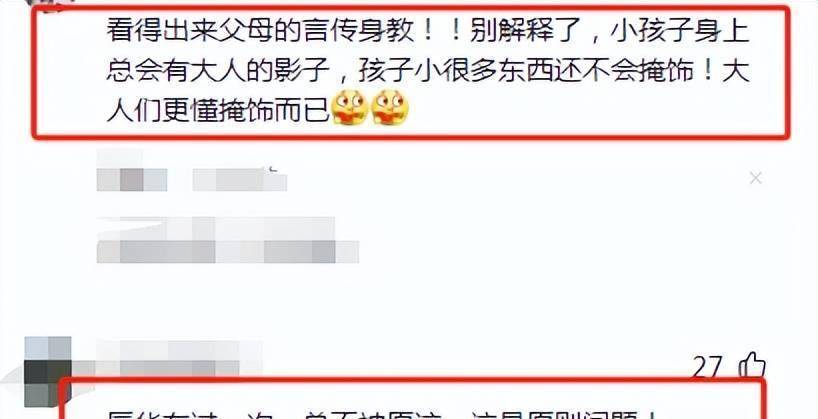Screen dimensions: 818x419
Task: Click the second laughing emoji in the comment
Action: (390, 107)
